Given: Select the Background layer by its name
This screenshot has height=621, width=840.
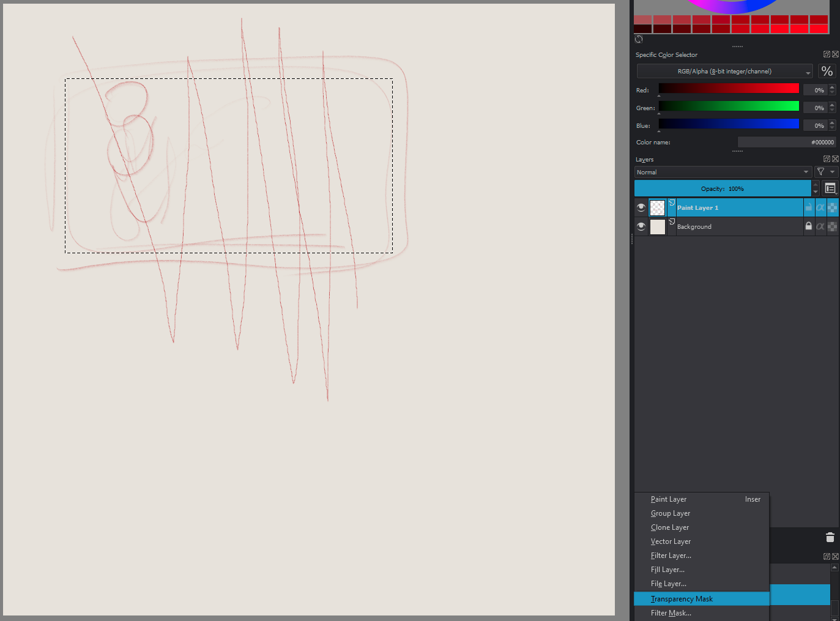Looking at the screenshot, I should coord(694,226).
